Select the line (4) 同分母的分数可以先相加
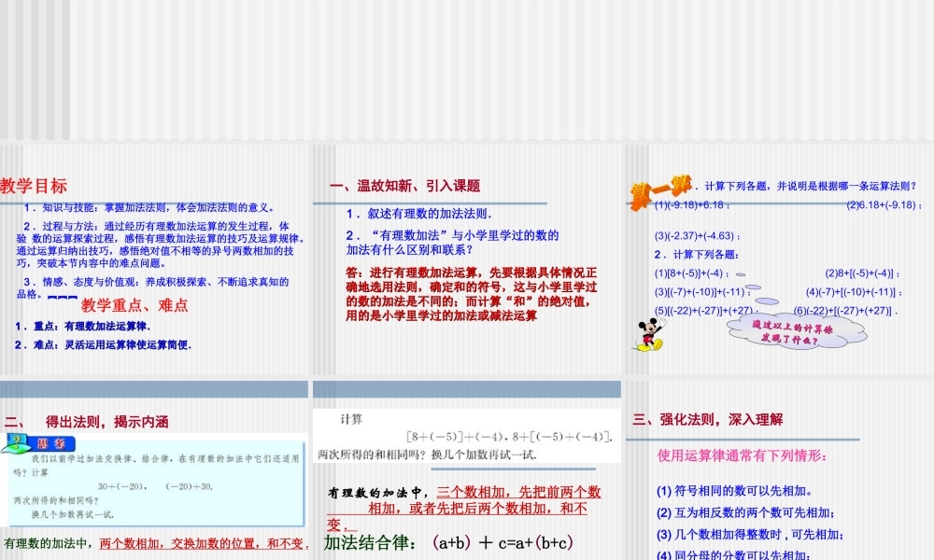Viewport: 934px width, 560px height. [x=733, y=554]
